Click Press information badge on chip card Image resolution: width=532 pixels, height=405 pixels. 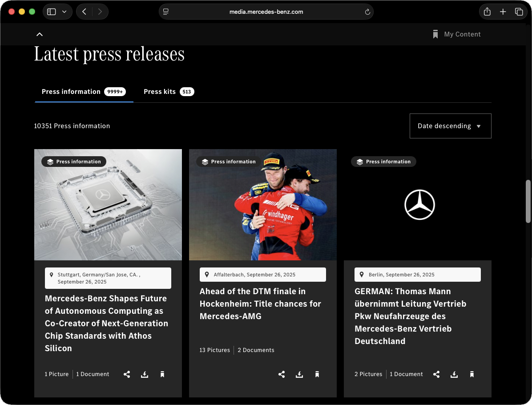74,162
